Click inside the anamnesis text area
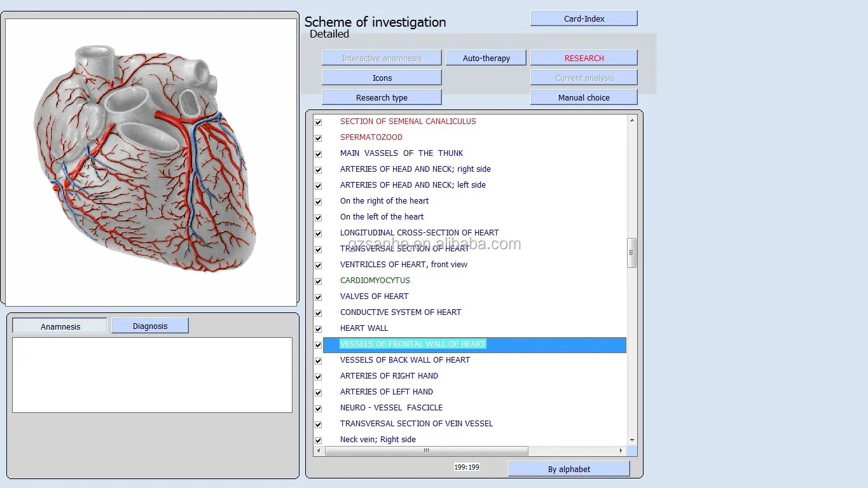The height and width of the screenshot is (488, 868). coord(152,375)
